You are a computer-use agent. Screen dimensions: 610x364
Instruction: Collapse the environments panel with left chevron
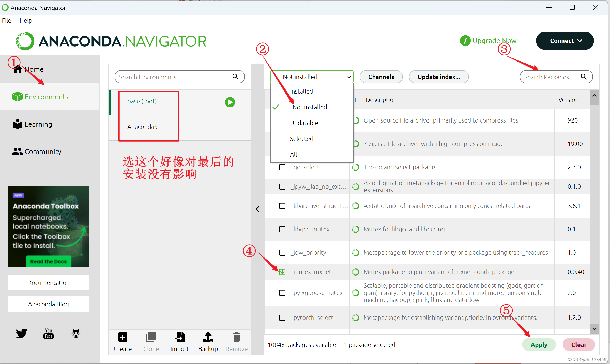point(257,209)
